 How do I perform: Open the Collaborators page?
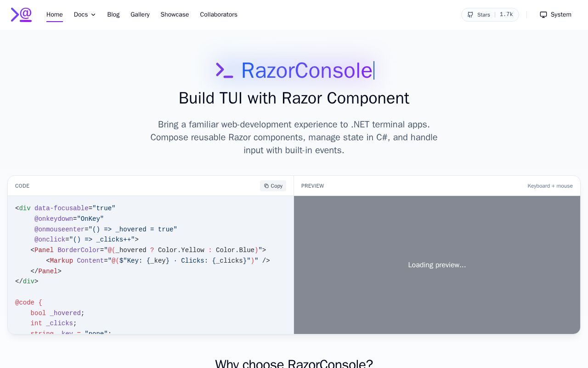(219, 15)
